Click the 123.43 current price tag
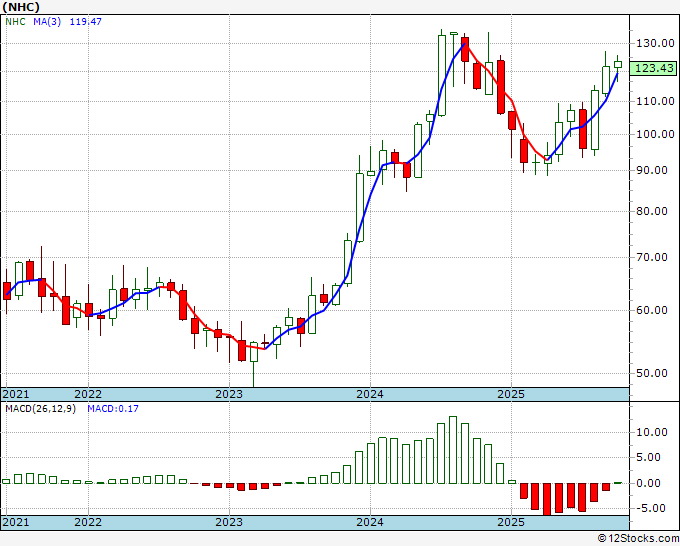The height and width of the screenshot is (546, 680). tap(653, 68)
